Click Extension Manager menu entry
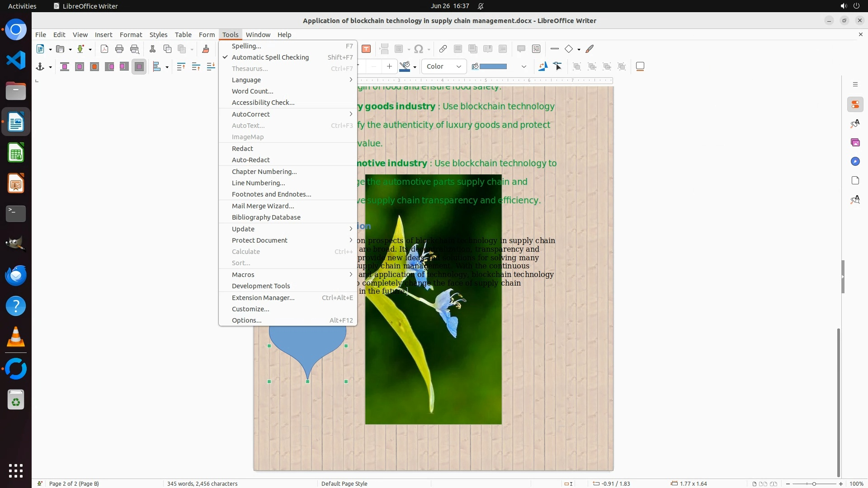The height and width of the screenshot is (488, 868). click(x=263, y=298)
